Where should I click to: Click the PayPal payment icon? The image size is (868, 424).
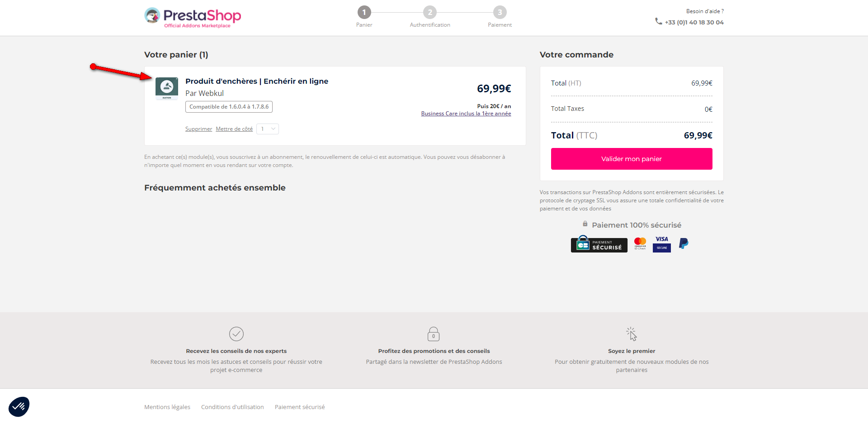[684, 244]
